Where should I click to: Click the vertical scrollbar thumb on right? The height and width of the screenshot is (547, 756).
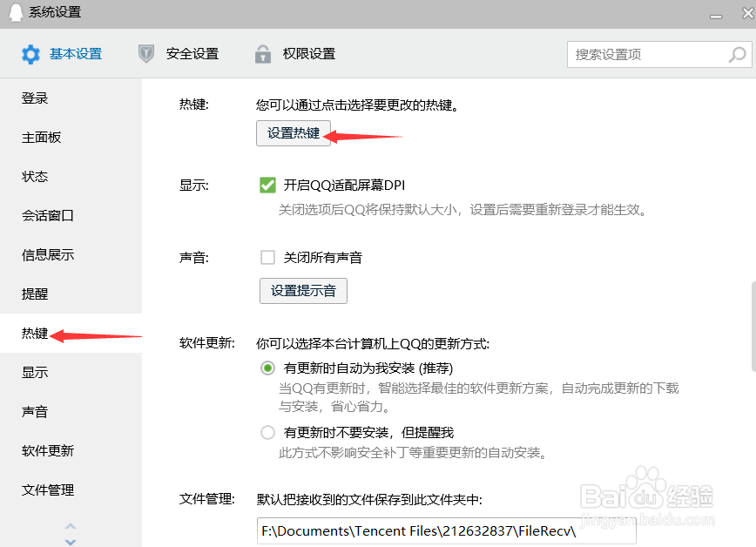click(753, 327)
